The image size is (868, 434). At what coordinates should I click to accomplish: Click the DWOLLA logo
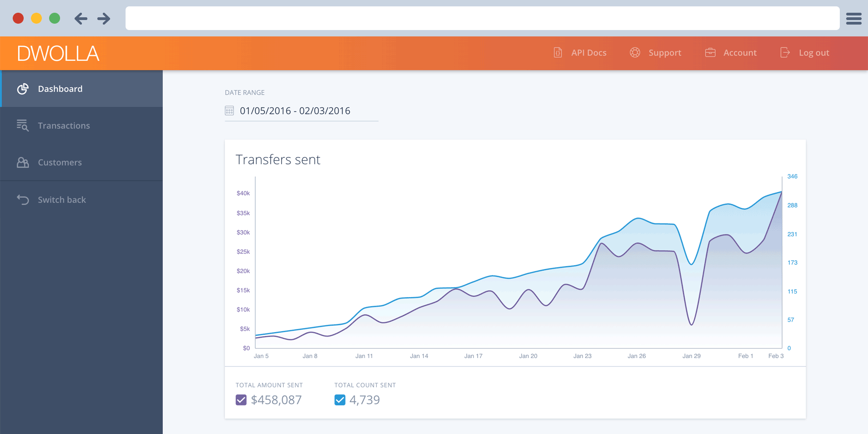[x=58, y=53]
